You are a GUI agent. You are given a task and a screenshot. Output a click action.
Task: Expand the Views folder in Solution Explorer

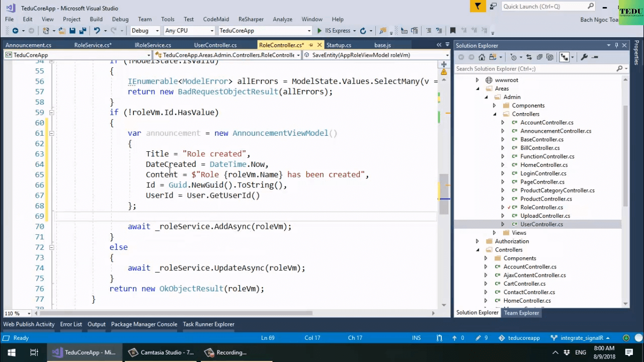tap(494, 233)
